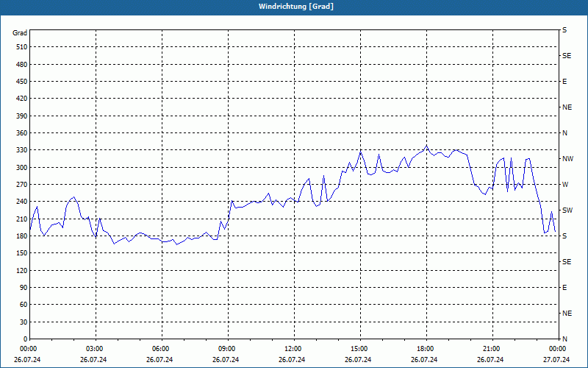Click the 26.07.24 date under 12:00
The width and height of the screenshot is (588, 368).
pos(292,360)
